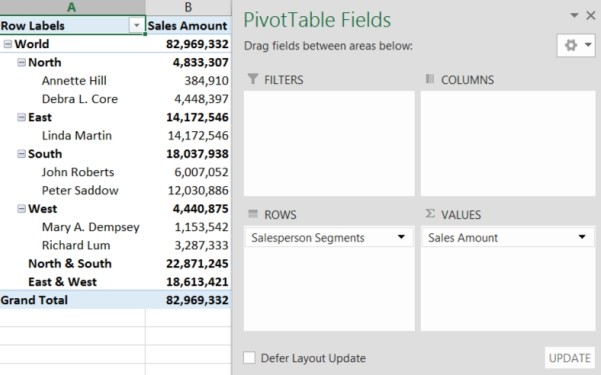Select the Grand Total label cell

[x=72, y=300]
